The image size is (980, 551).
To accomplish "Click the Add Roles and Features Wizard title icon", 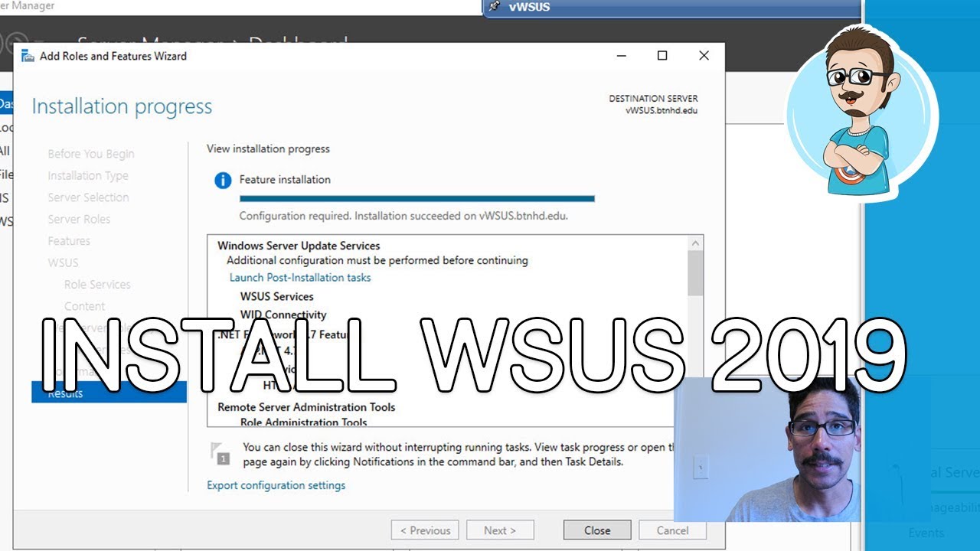I will pos(28,56).
